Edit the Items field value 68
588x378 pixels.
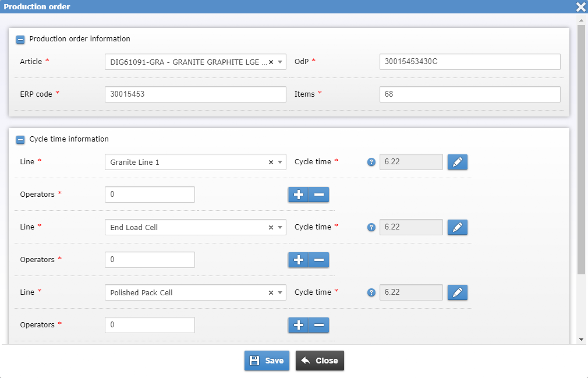(469, 94)
